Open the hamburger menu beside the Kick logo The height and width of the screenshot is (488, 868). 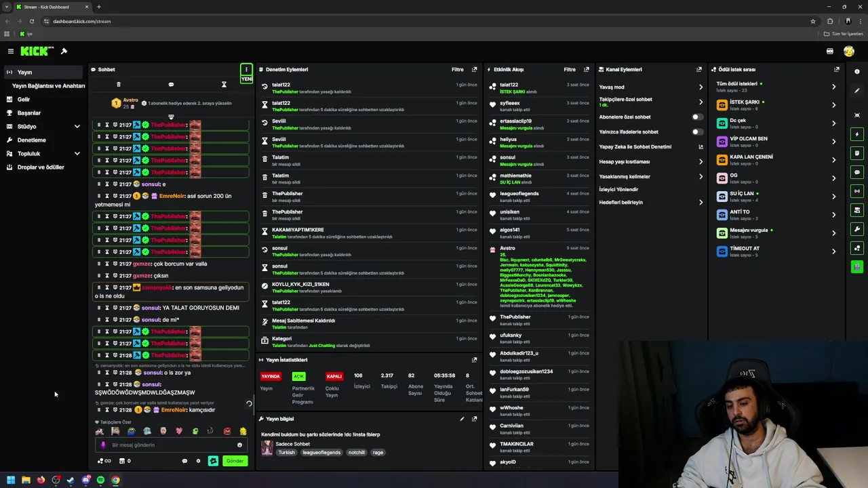(11, 52)
